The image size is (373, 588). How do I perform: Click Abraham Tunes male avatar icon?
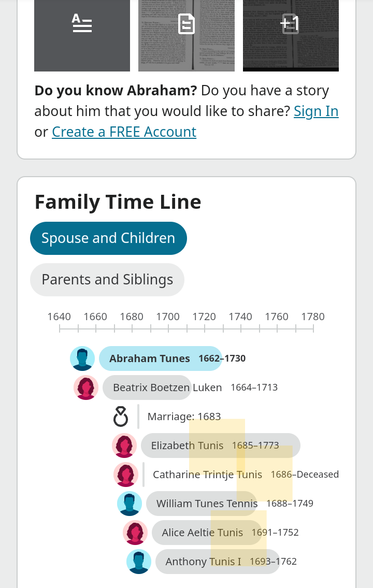pos(82,358)
